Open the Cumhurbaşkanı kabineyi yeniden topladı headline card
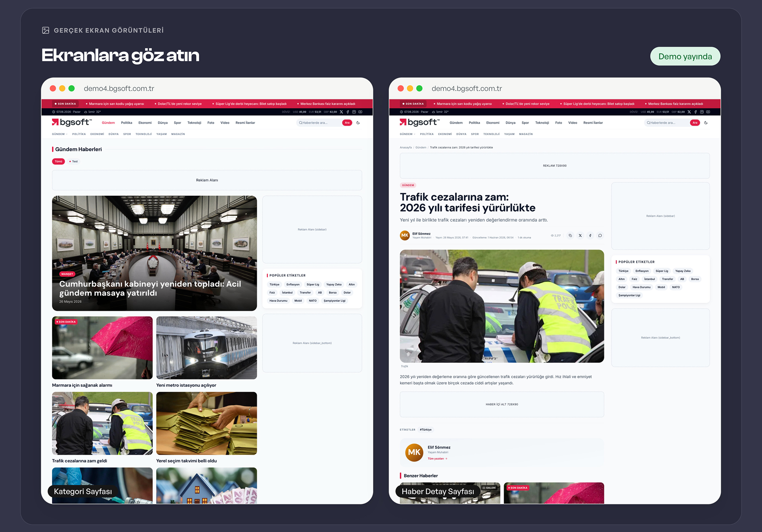 pos(154,253)
